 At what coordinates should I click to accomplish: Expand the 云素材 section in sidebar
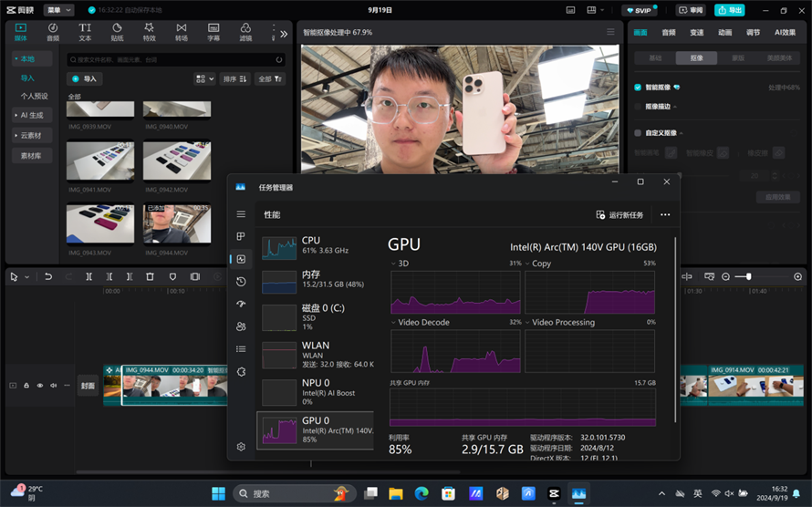tap(32, 135)
